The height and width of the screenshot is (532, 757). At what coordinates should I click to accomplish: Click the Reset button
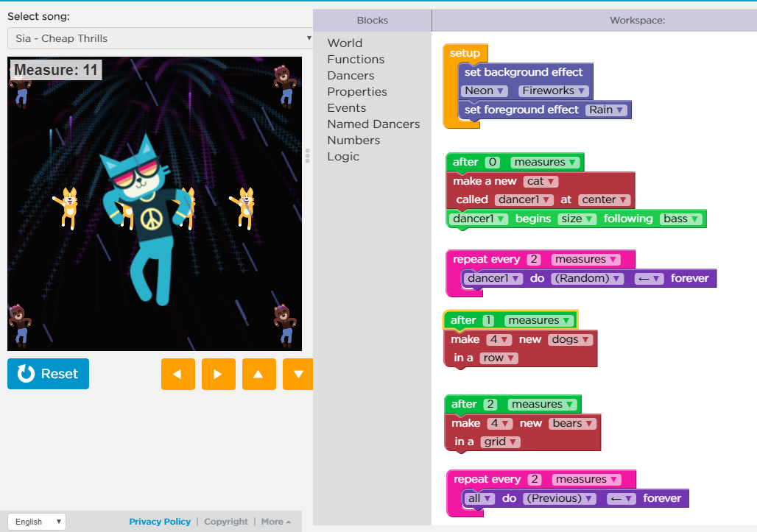49,374
